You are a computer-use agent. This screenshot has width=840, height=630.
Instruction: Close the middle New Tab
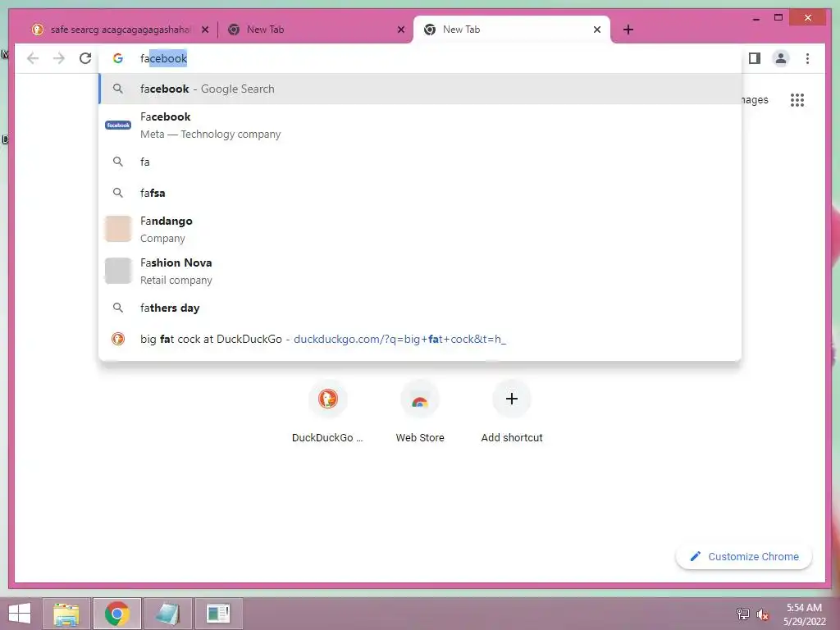click(x=400, y=30)
